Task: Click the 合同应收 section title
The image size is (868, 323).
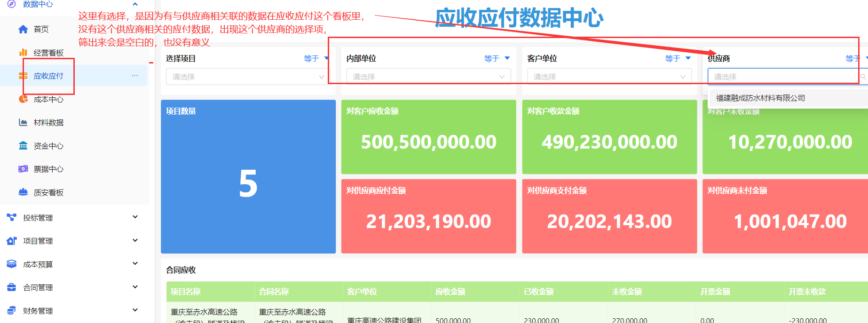Action: pyautogui.click(x=181, y=270)
